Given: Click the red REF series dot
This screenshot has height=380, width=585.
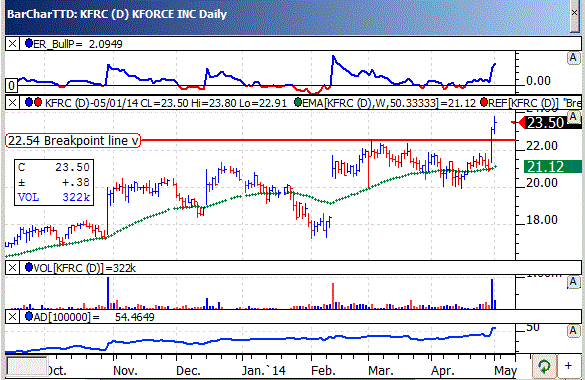Looking at the screenshot, I should coord(484,102).
